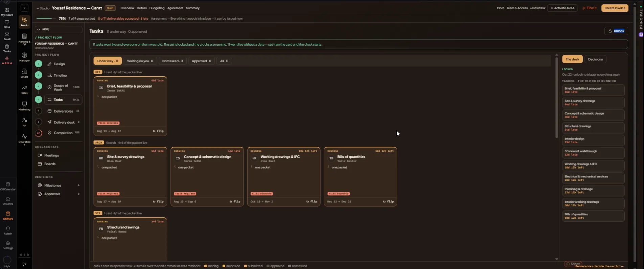Open the Admin shield icon
This screenshot has height=269, width=644.
coord(8,228)
